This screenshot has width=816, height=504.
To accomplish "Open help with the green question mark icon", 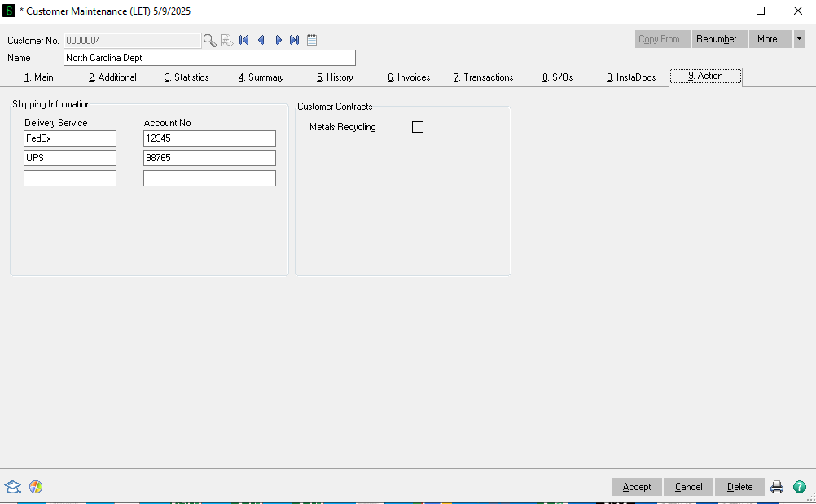I will 800,487.
